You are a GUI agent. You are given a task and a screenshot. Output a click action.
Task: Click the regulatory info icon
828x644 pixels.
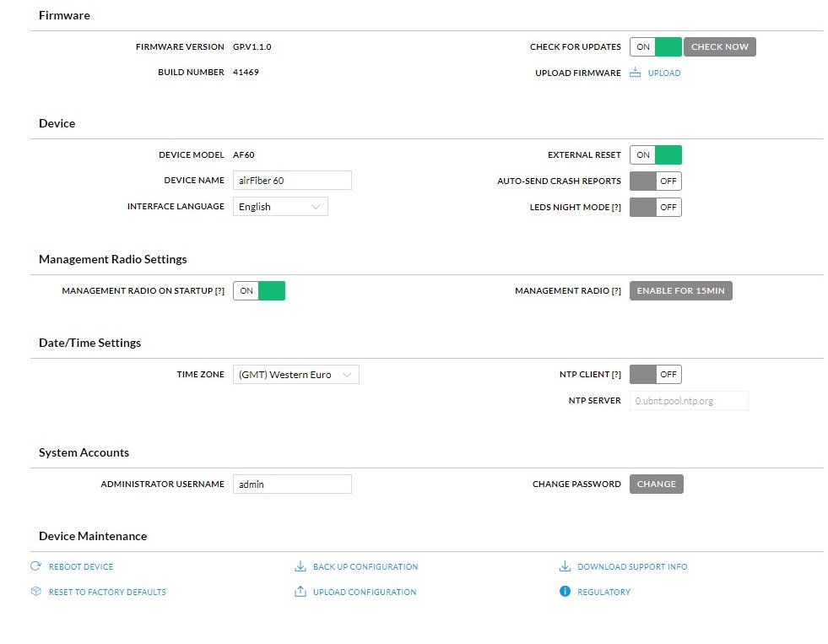click(565, 592)
